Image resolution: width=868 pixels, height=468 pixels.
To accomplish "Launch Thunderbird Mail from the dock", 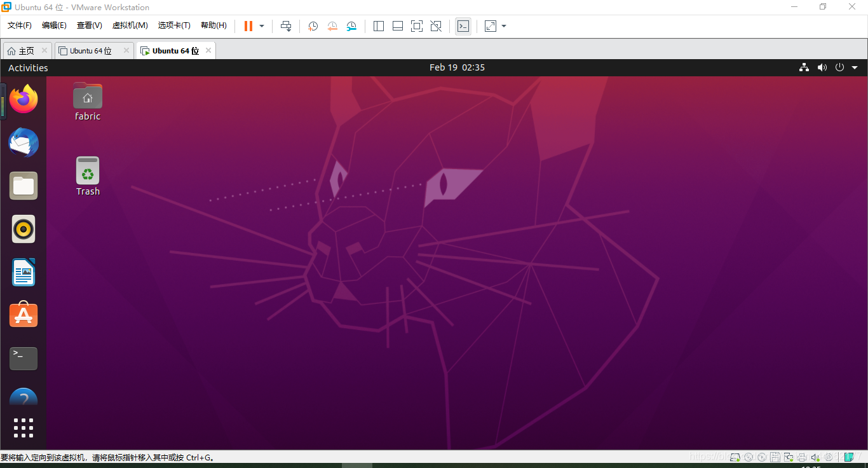I will pyautogui.click(x=24, y=142).
